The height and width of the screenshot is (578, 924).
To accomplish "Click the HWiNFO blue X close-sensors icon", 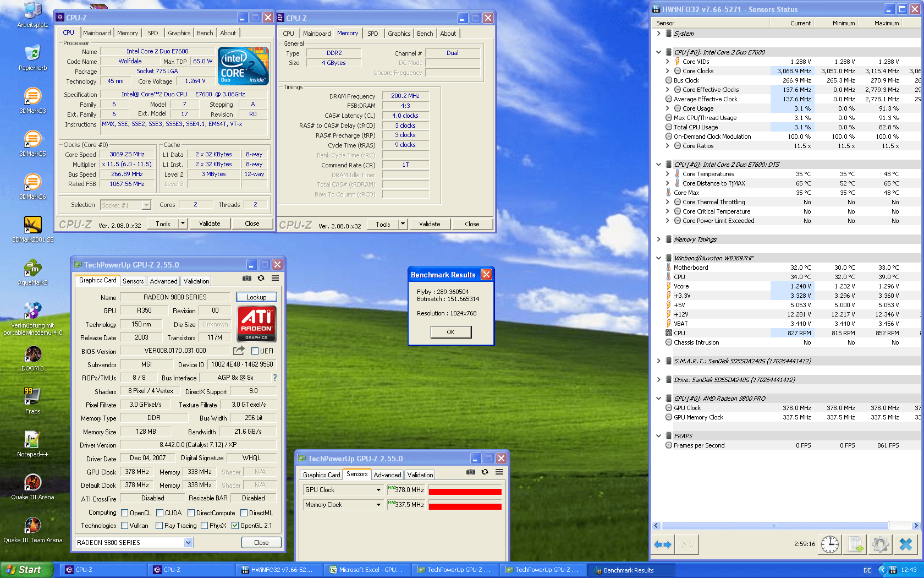I will (x=906, y=544).
